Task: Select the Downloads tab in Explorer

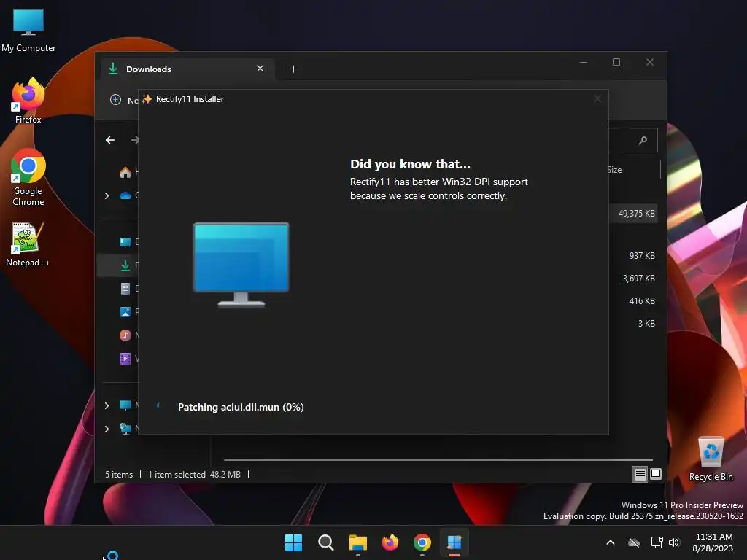Action: 186,69
